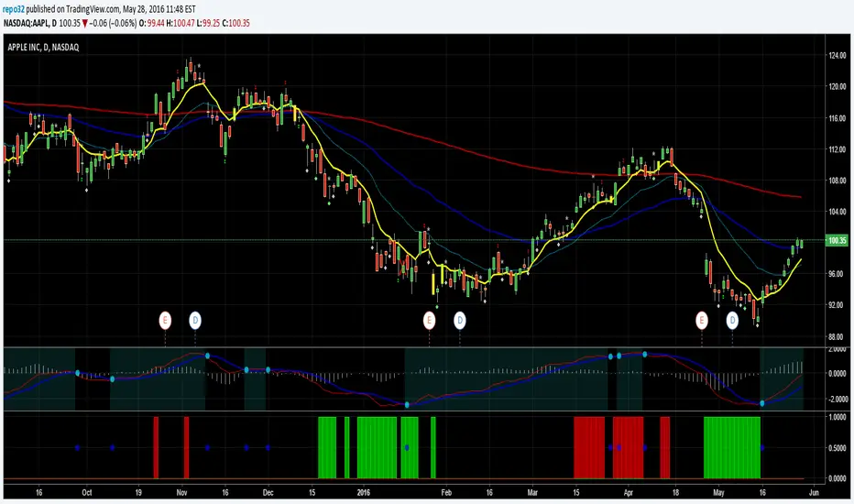This screenshot has height=504, width=854.
Task: Click the High value H:100.47 in header
Action: click(x=181, y=23)
